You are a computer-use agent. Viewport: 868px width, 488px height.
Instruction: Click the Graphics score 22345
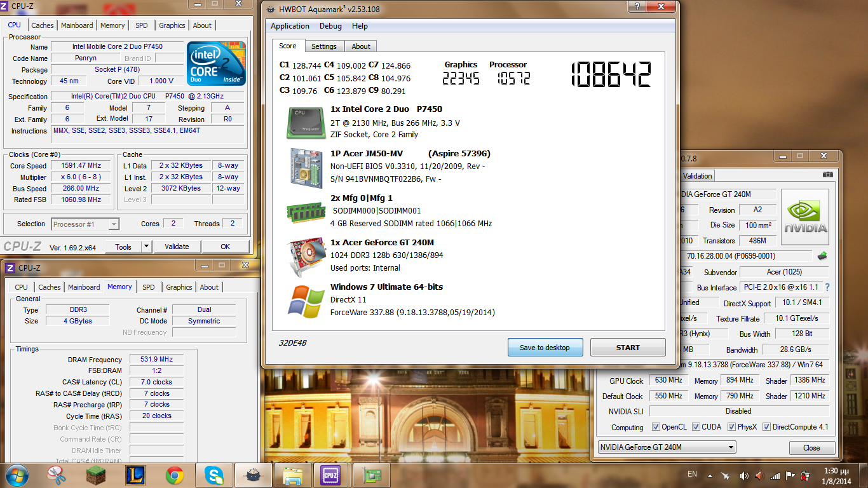(461, 78)
